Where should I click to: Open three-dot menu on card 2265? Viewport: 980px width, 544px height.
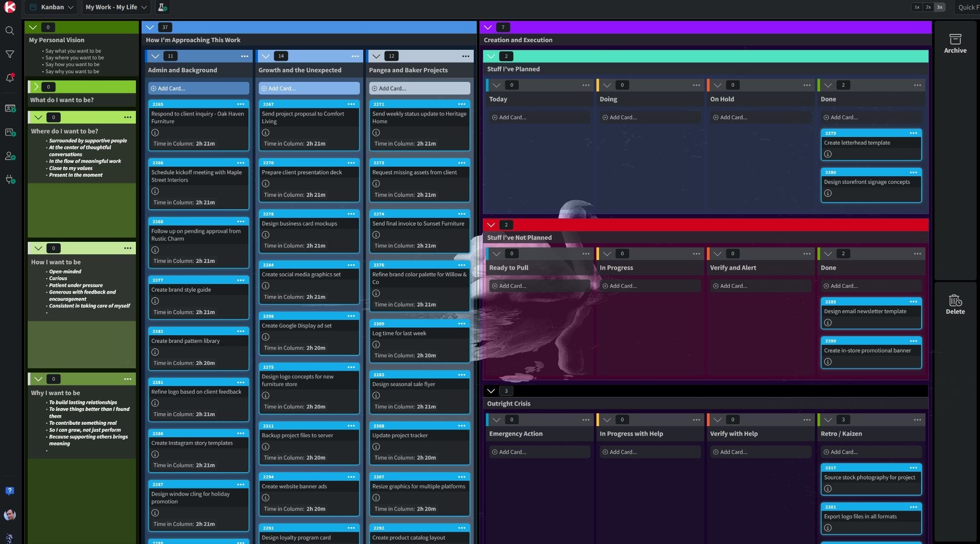pos(241,104)
